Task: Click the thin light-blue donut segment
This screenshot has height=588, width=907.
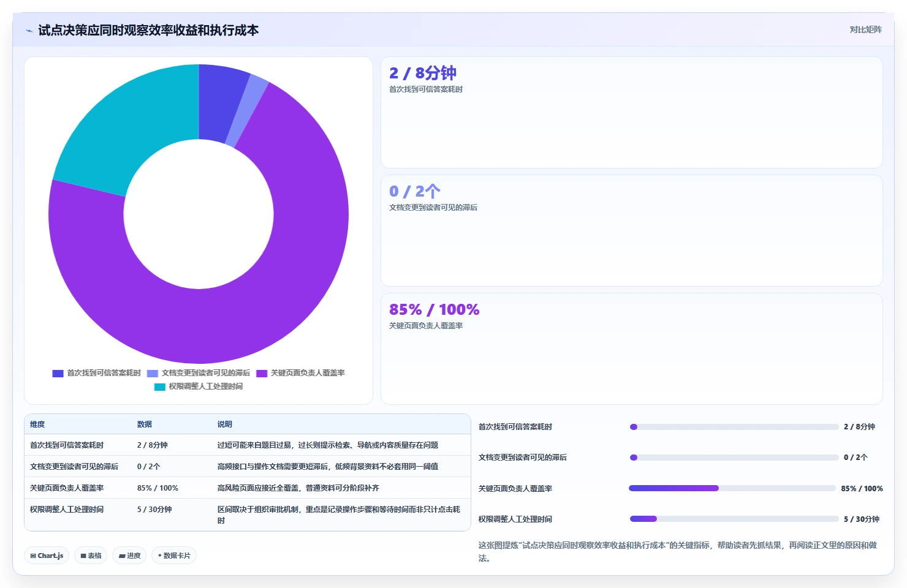Action: (246, 111)
